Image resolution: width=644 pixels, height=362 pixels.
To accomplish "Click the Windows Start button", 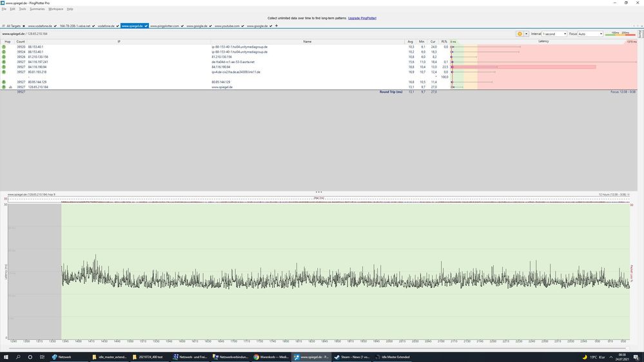I will (x=5, y=356).
